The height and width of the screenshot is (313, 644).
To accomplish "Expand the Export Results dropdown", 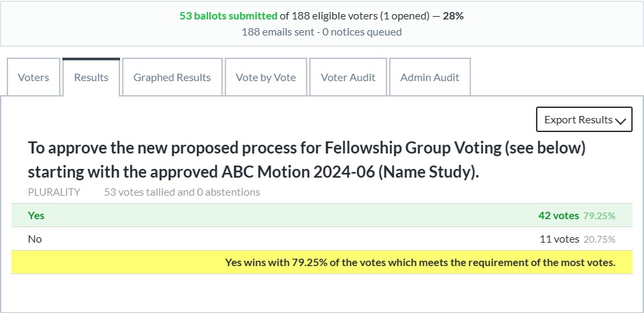I will pos(578,120).
